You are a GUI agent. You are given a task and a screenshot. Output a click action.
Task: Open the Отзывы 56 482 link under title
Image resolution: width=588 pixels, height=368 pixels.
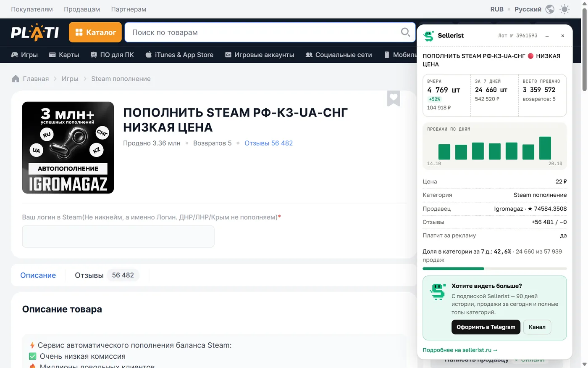pos(269,143)
